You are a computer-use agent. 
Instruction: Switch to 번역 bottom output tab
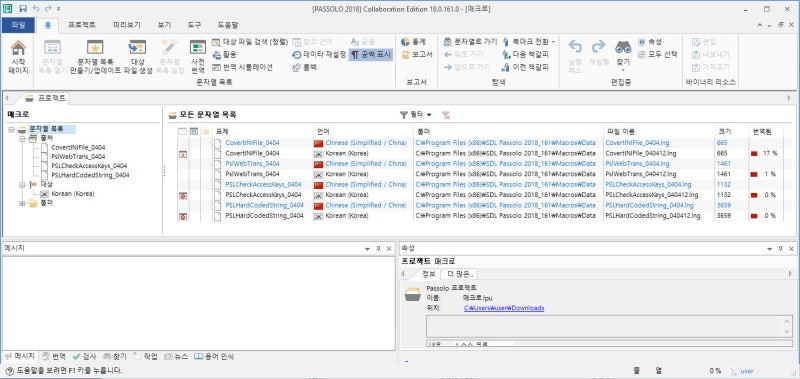pyautogui.click(x=54, y=356)
